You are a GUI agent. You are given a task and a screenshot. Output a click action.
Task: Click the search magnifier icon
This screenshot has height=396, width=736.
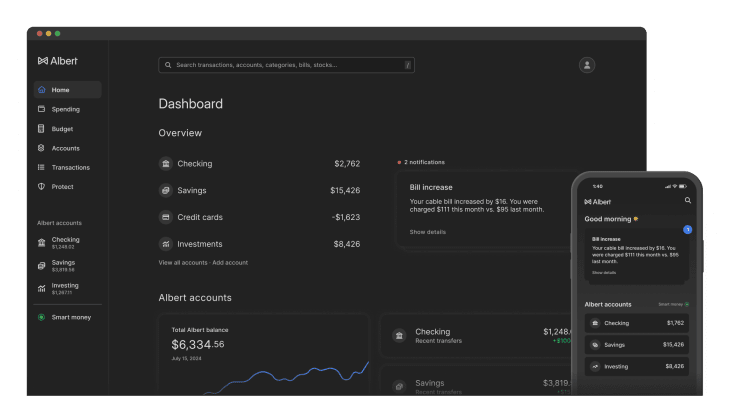point(168,65)
